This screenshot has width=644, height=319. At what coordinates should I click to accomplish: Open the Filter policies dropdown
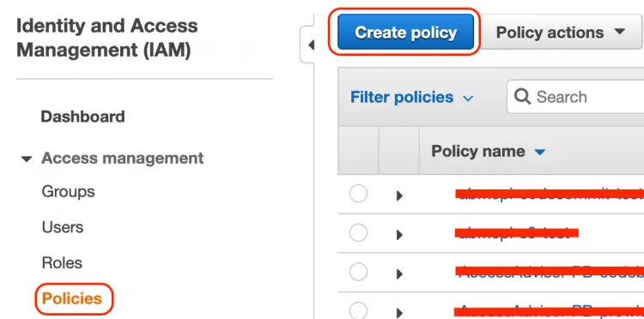click(x=411, y=98)
